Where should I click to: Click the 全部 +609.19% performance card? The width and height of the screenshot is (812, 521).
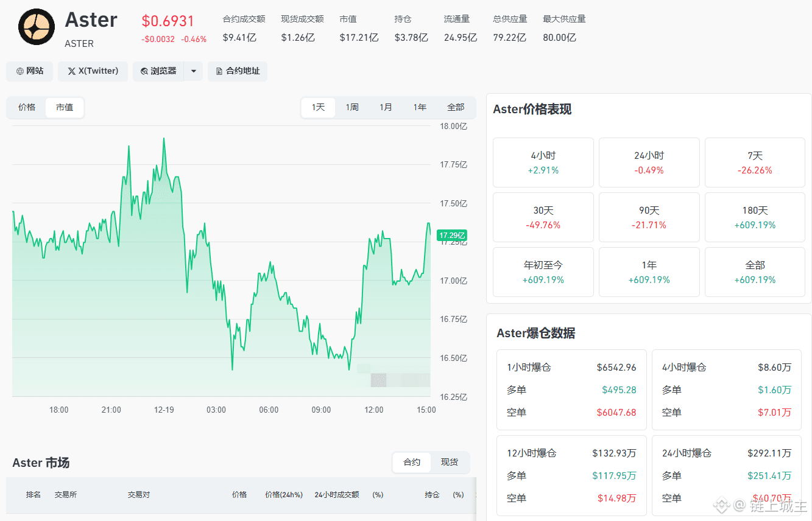coord(755,272)
